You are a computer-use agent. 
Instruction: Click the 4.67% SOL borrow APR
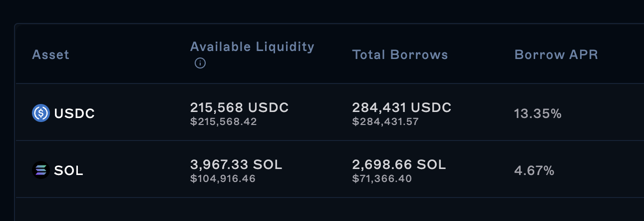[x=534, y=171]
